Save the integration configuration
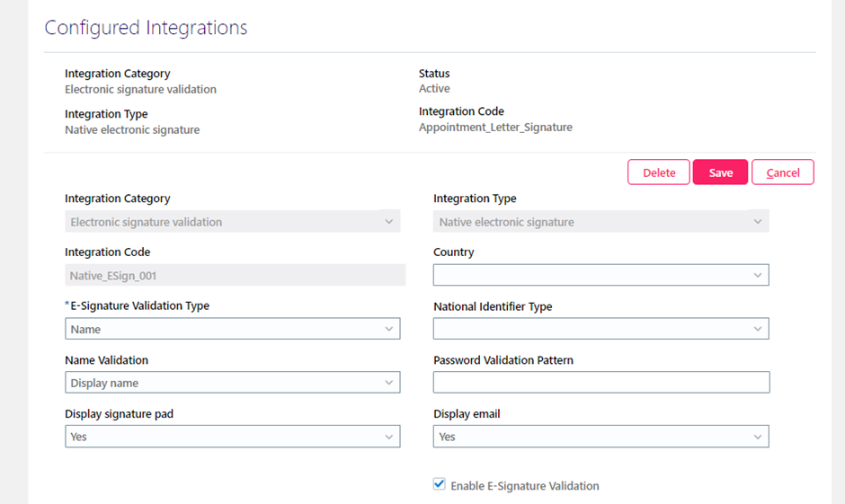This screenshot has width=845, height=504. (x=721, y=172)
